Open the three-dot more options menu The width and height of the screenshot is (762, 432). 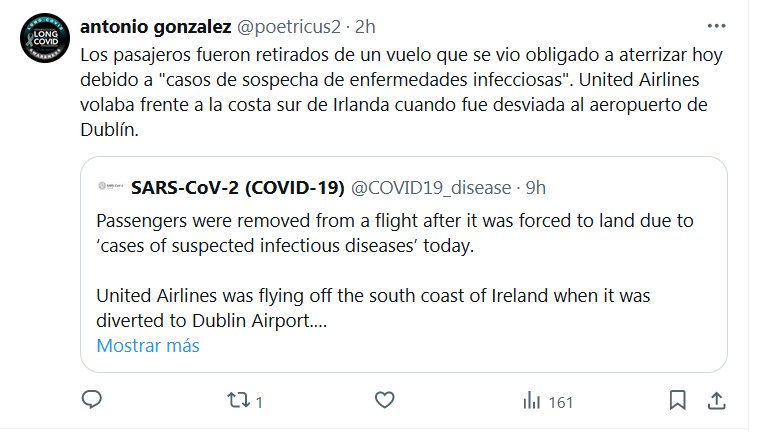coord(716,25)
